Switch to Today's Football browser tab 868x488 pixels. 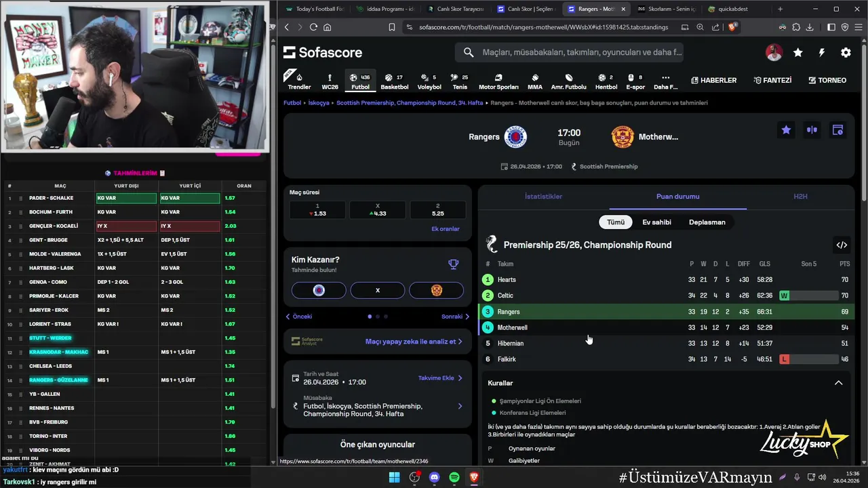(x=315, y=9)
